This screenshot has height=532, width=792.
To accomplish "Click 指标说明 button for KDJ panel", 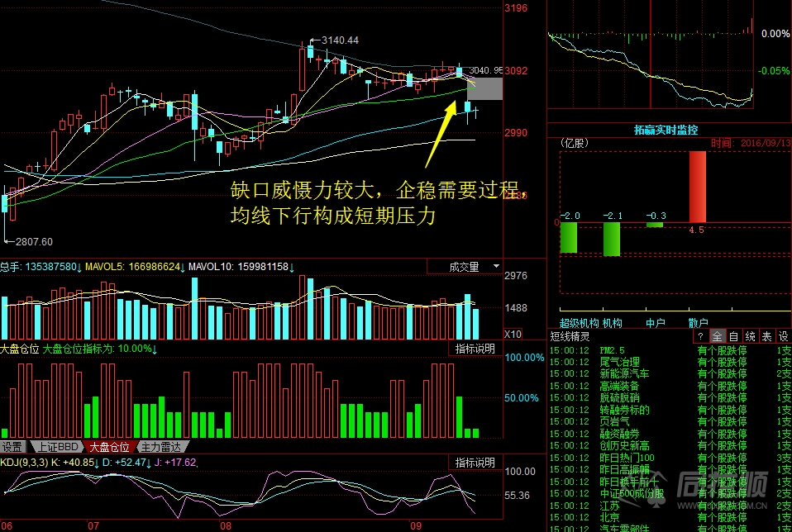I will pos(475,463).
